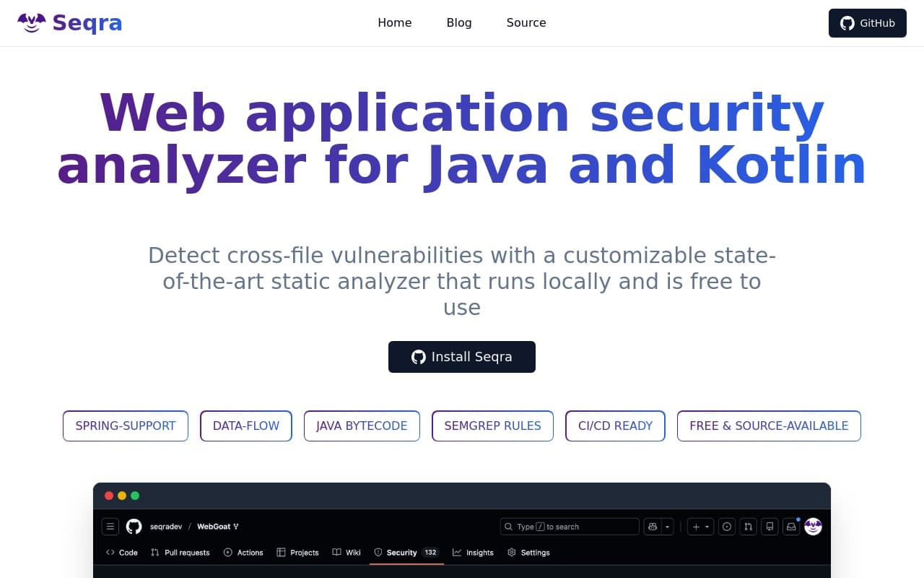Screen dimensions: 924x578
Task: Click the SEMGREP RULES badge
Action: pos(492,426)
